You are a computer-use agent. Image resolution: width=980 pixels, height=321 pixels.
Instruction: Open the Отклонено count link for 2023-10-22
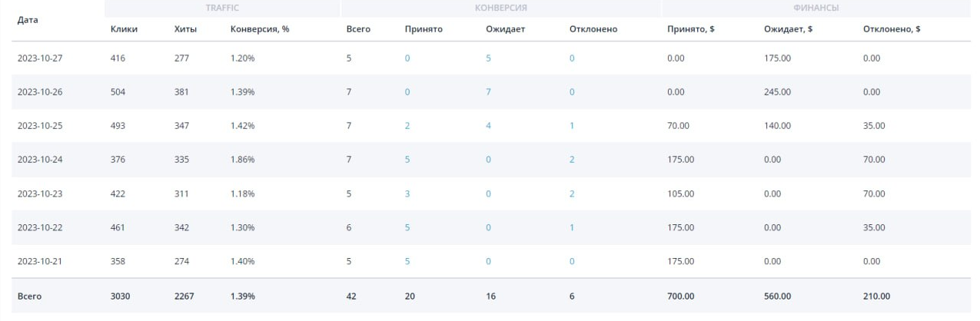(x=572, y=227)
